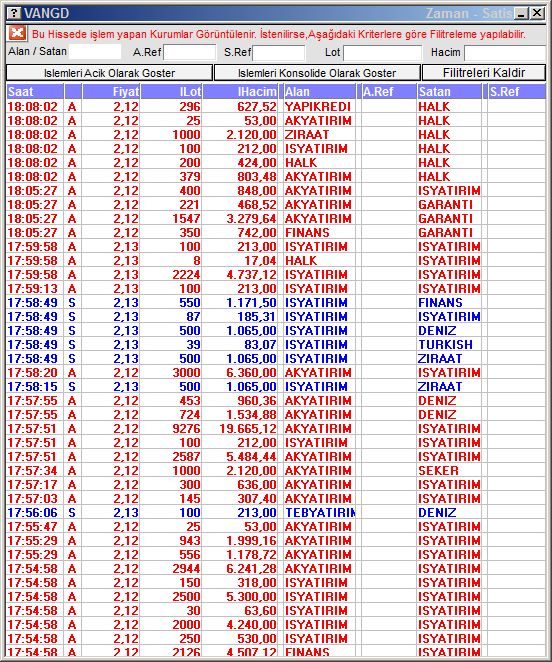Select the TEBYATIRIM buyer cell
The height and width of the screenshot is (662, 552).
pyautogui.click(x=319, y=513)
